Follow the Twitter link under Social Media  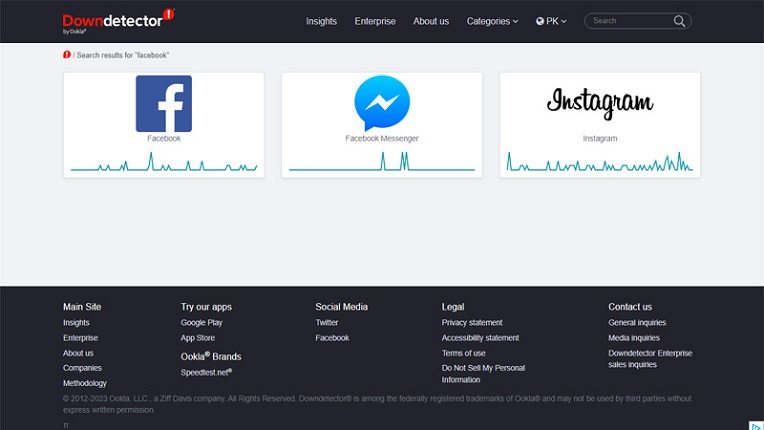click(x=327, y=323)
